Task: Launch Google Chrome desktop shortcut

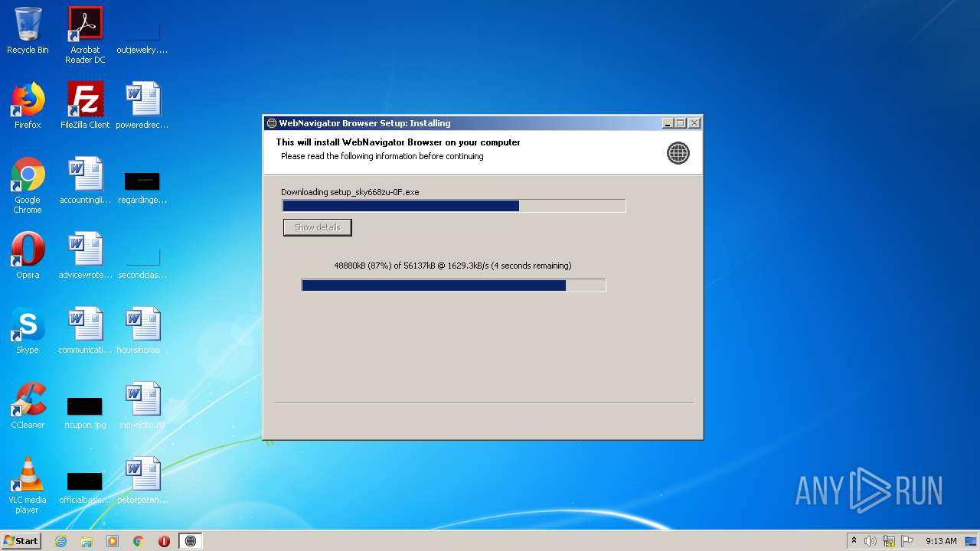Action: coord(28,185)
